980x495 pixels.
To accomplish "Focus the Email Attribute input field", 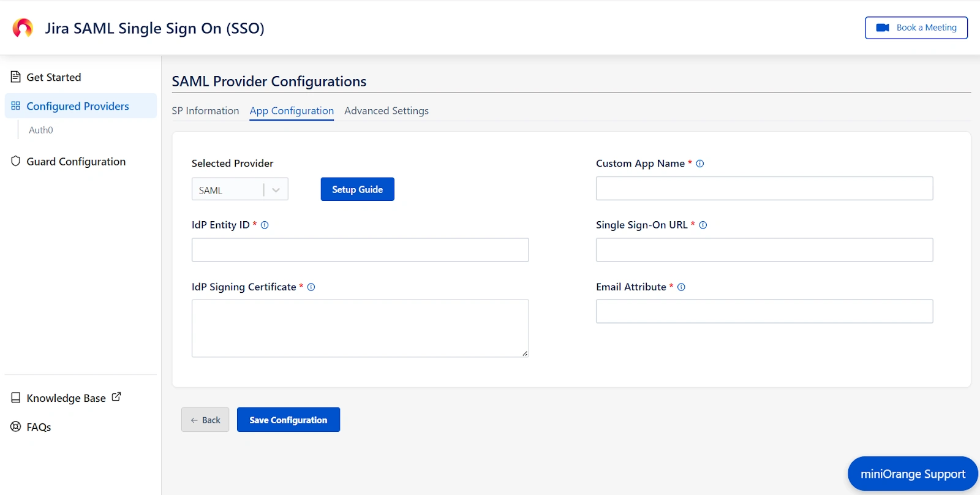I will point(764,311).
